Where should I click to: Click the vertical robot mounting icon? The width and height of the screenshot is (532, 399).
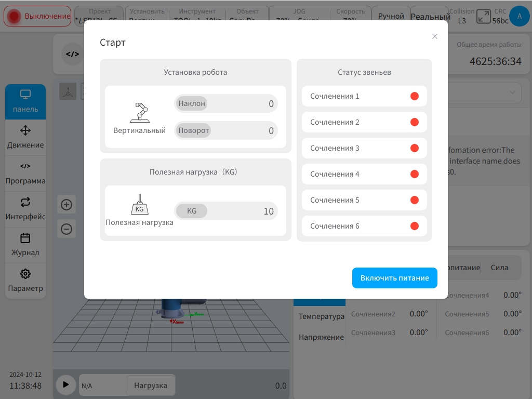139,113
